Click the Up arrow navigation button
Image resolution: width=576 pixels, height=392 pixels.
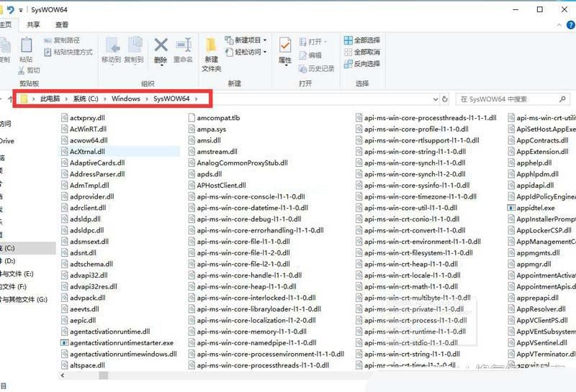point(10,99)
